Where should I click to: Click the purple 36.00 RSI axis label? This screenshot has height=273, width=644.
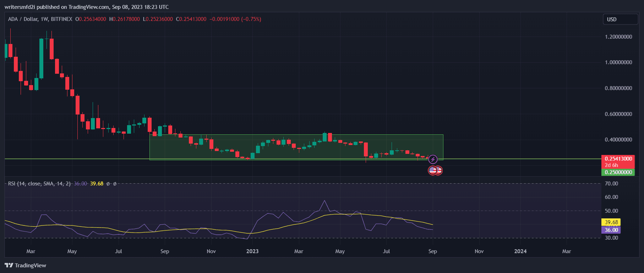tap(611, 230)
